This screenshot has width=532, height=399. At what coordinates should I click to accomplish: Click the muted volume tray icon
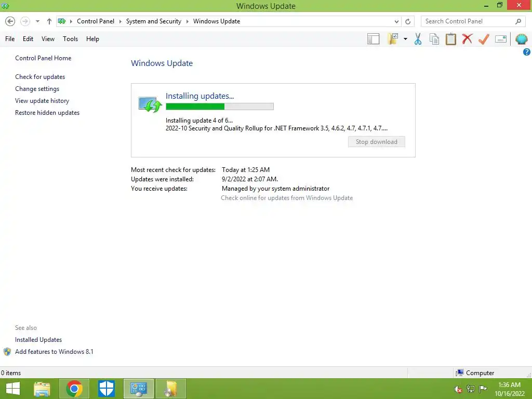458,389
